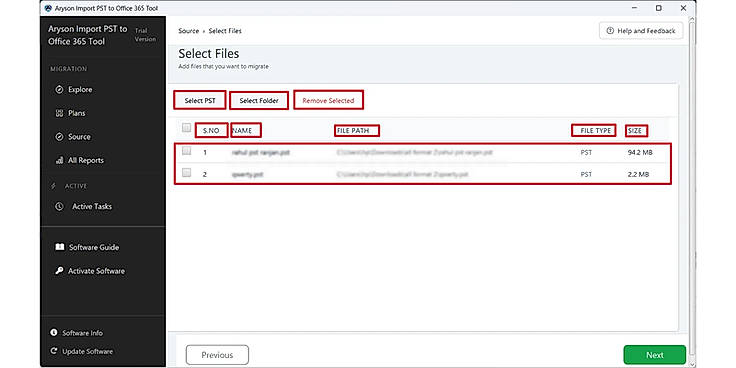Image resolution: width=736 pixels, height=368 pixels.
Task: Click the Select Files breadcrumb
Action: click(225, 31)
